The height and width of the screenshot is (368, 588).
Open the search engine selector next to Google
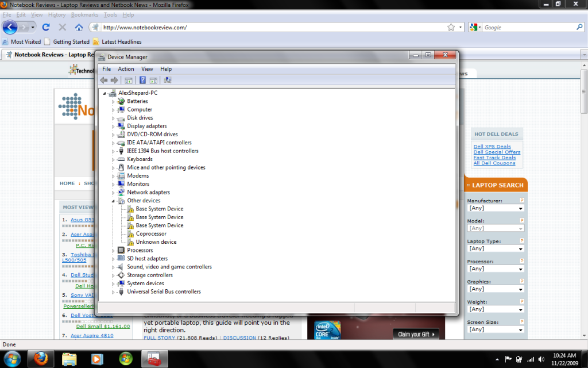(475, 27)
